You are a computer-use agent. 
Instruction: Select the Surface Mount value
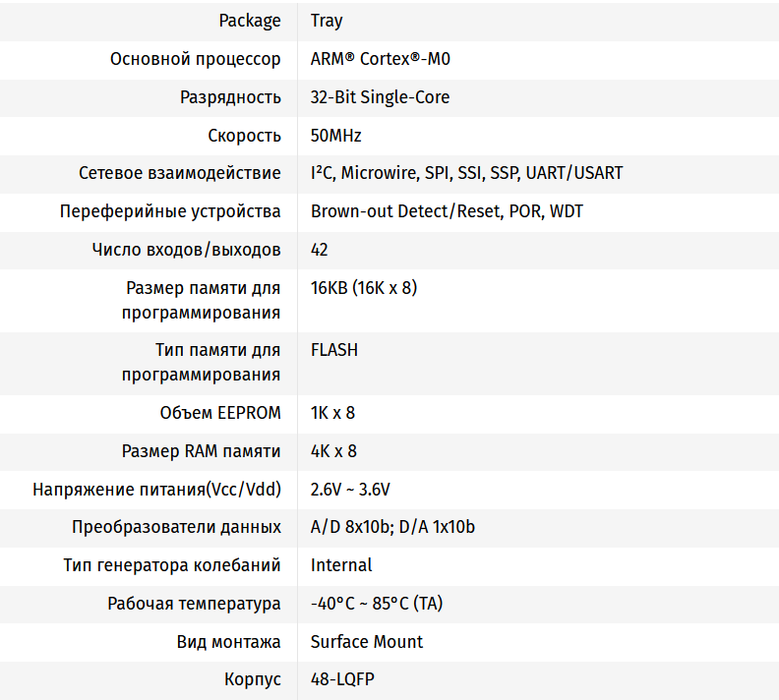pos(367,642)
